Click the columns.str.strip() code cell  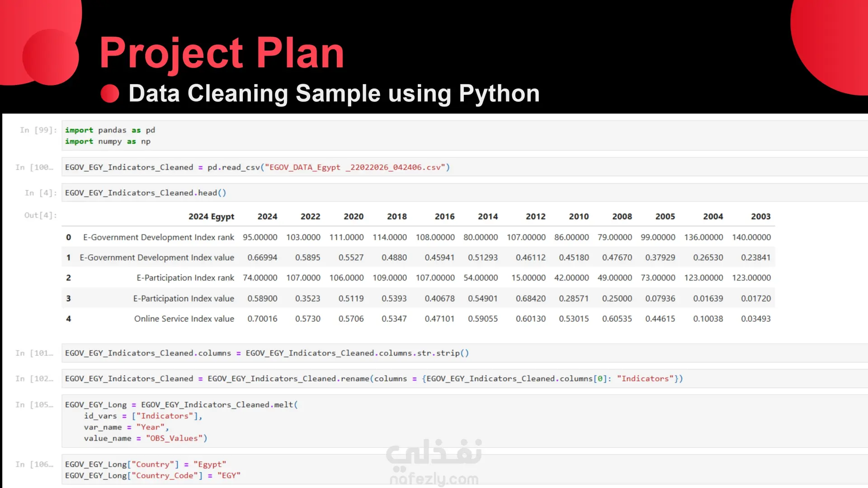click(x=465, y=353)
